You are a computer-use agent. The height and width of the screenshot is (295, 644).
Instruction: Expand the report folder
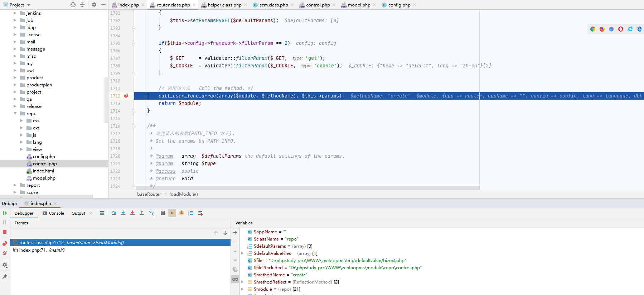[x=15, y=185]
